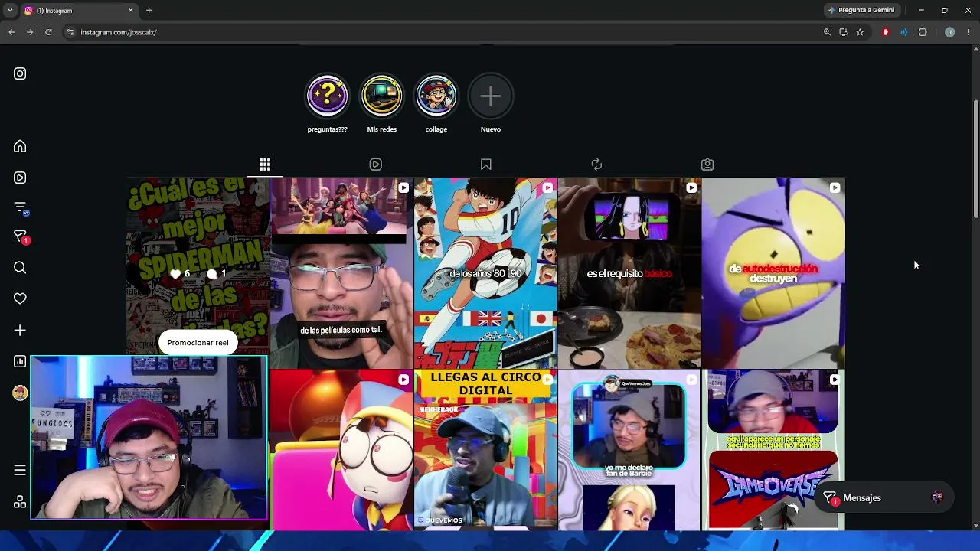
Task: Close the Instagram browser tab
Action: click(130, 10)
